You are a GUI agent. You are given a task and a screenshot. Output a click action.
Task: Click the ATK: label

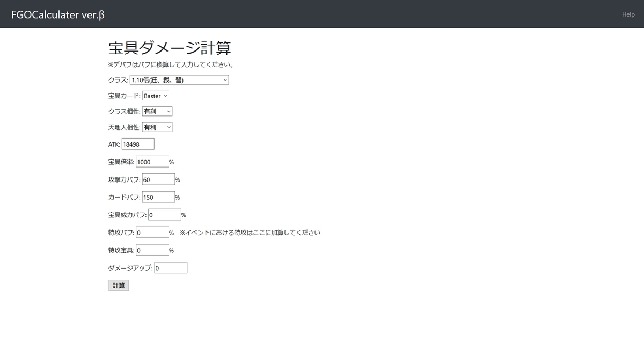(x=114, y=144)
